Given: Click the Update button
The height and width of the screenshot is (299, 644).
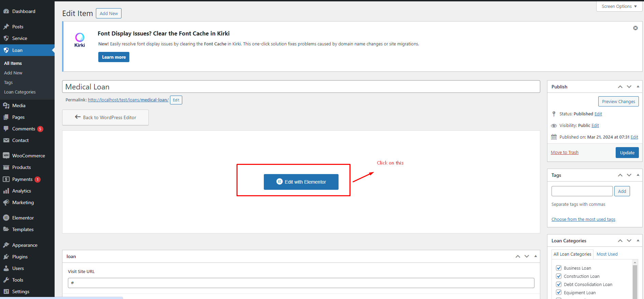Looking at the screenshot, I should [x=627, y=153].
